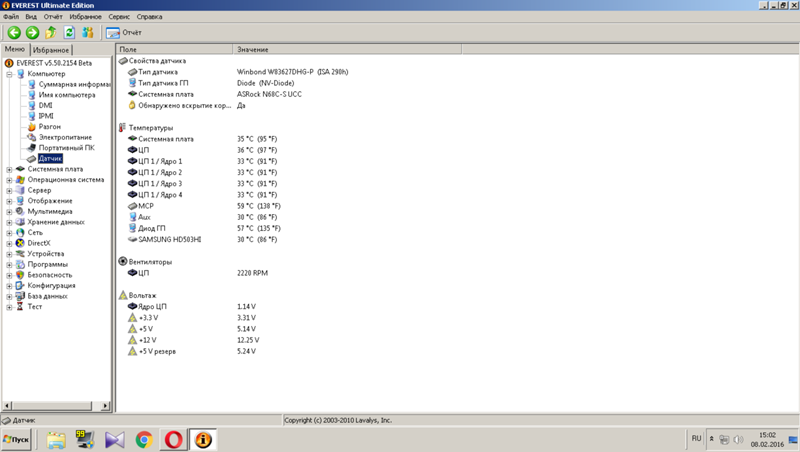Viewport: 800px width, 452px height.
Task: Open the Файл menu
Action: pyautogui.click(x=11, y=17)
